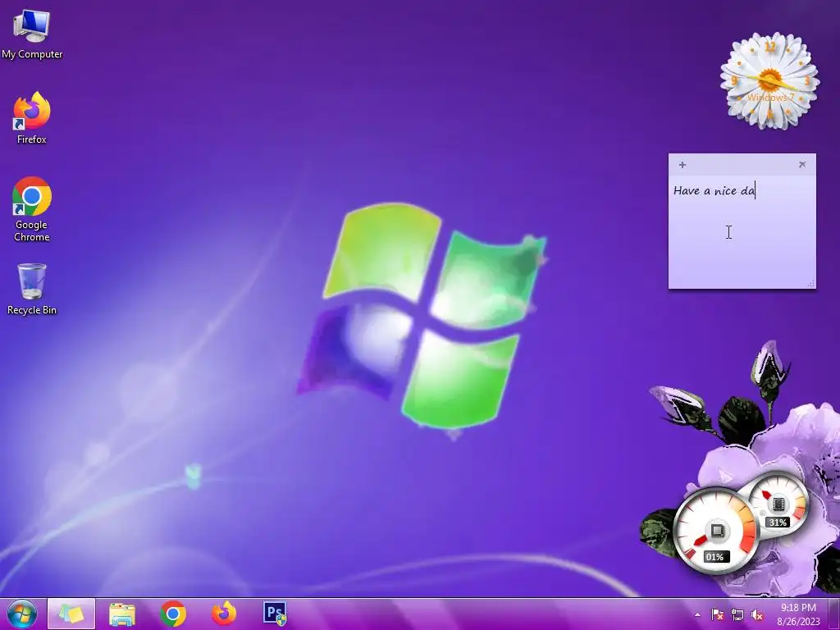Launch Chrome from the taskbar
The image size is (840, 630).
click(x=173, y=614)
